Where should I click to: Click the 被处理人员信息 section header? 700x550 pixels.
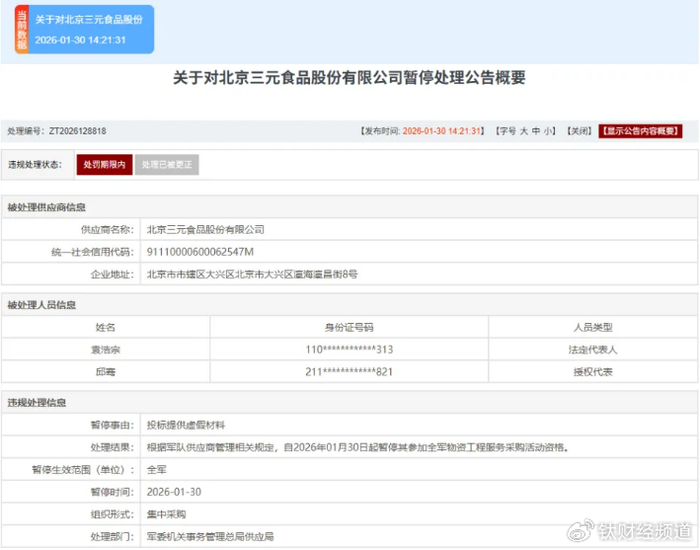pos(42,305)
